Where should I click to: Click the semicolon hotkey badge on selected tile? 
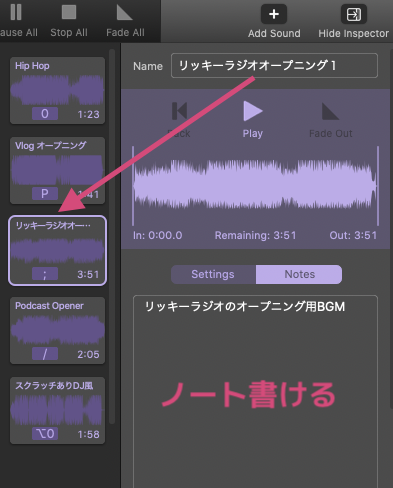(x=45, y=274)
